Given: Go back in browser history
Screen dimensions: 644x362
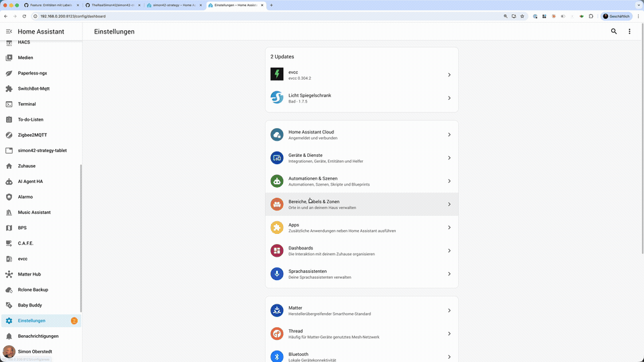Looking at the screenshot, I should pyautogui.click(x=6, y=16).
